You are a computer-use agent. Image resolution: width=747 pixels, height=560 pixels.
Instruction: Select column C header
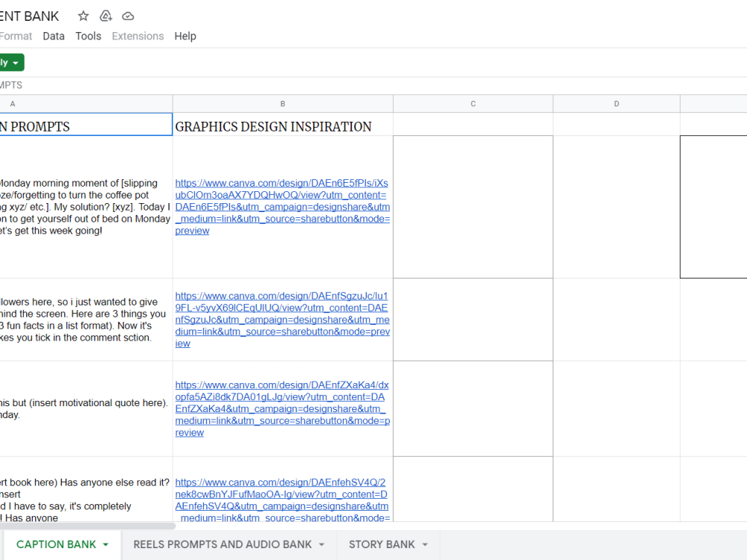pos(473,104)
